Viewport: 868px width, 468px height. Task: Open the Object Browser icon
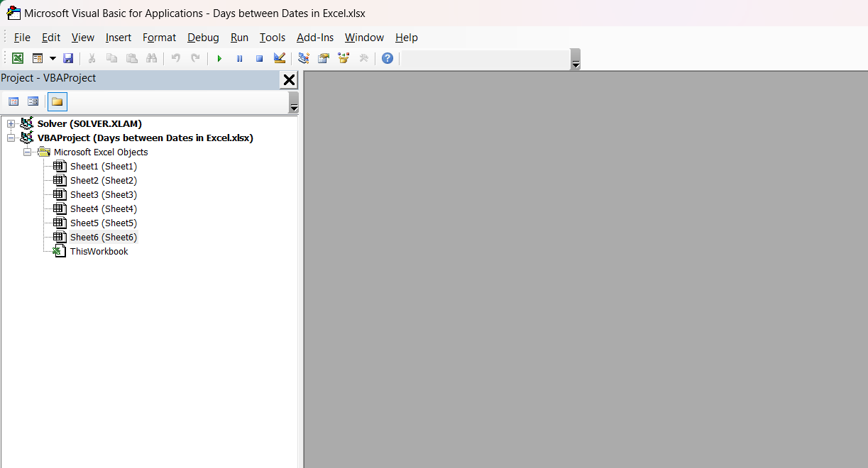point(344,58)
